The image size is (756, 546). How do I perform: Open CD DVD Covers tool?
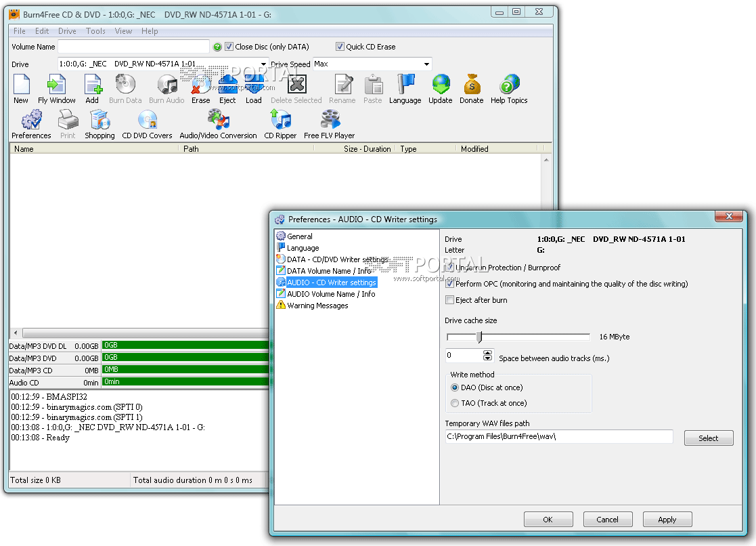148,120
